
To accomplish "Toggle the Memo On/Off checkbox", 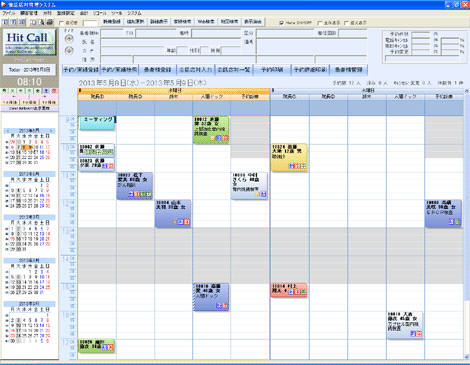I will coord(282,23).
